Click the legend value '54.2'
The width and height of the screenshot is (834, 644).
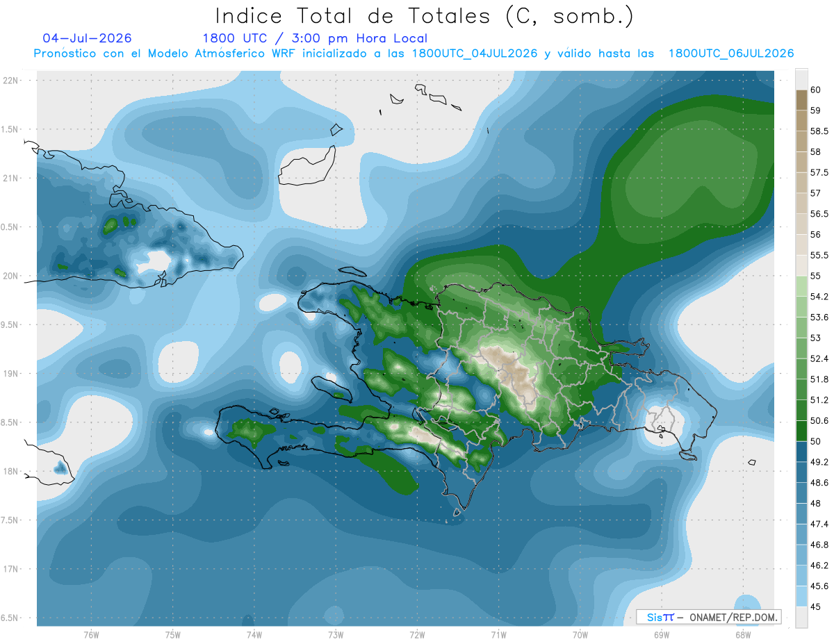[x=819, y=297]
